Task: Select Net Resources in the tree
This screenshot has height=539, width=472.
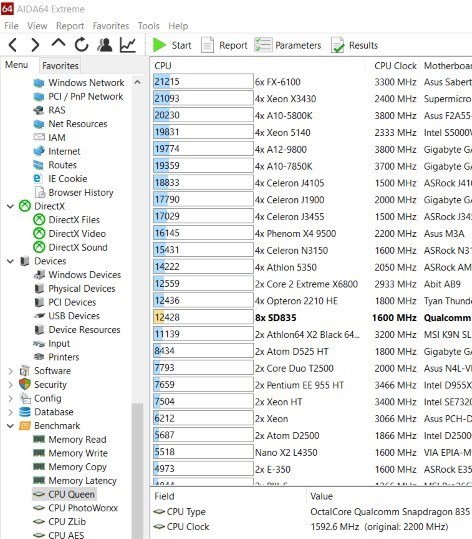Action: click(x=78, y=124)
